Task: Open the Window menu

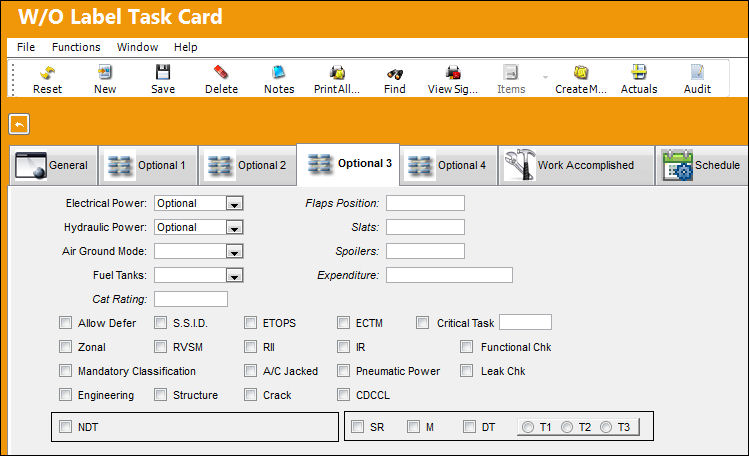Action: (137, 47)
